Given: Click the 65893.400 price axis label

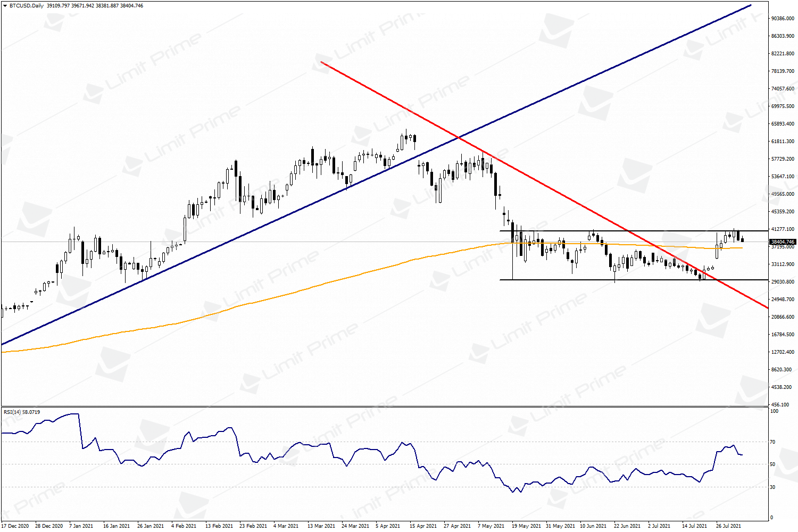Looking at the screenshot, I should pos(783,124).
